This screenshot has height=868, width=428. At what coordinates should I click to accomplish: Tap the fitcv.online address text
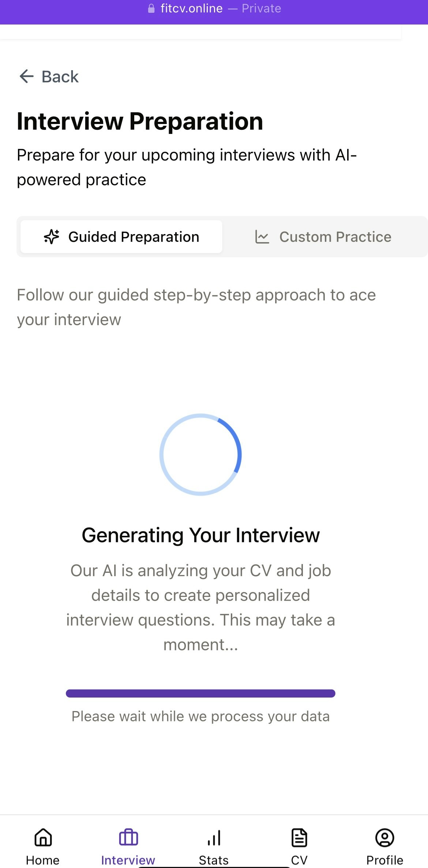[192, 8]
